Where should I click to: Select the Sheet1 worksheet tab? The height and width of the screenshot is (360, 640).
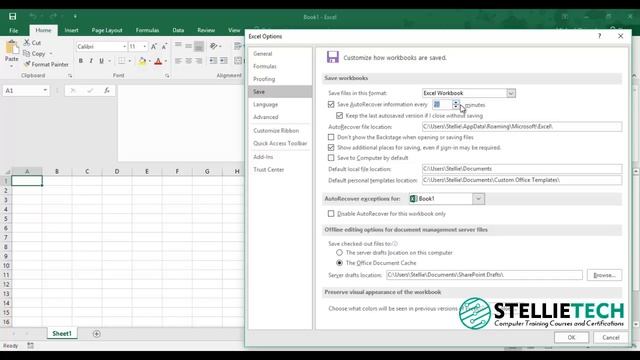(62, 333)
